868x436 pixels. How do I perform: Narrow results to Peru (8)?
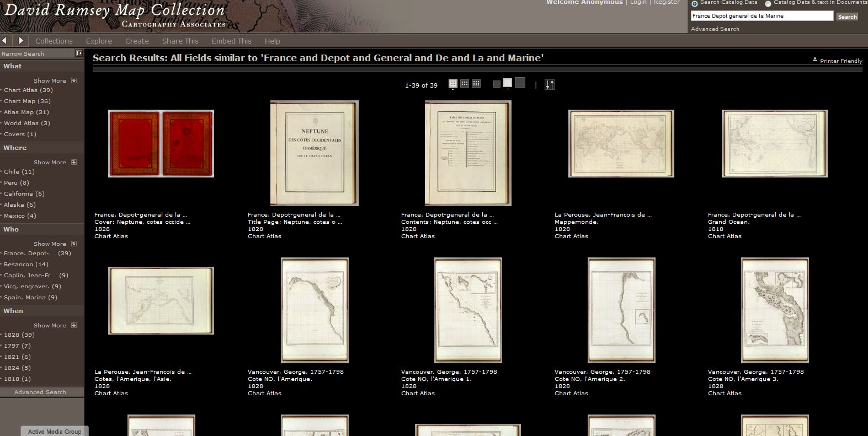[17, 182]
